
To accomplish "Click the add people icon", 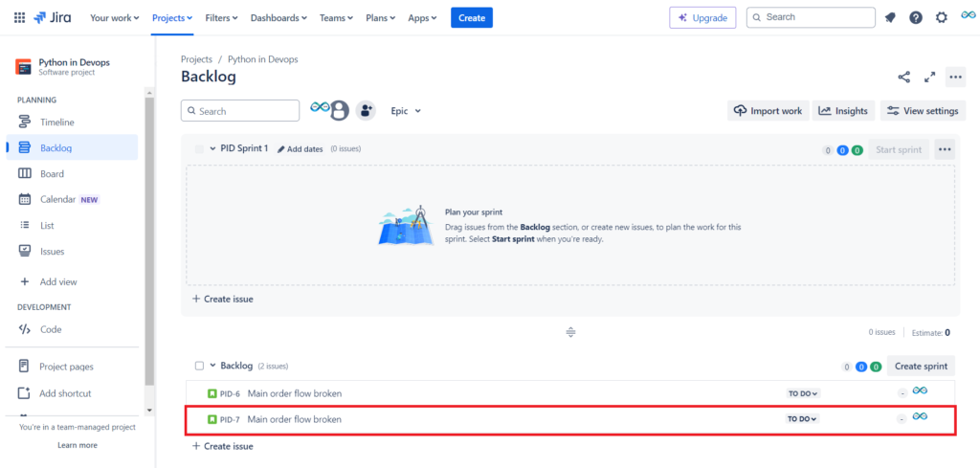I will point(366,111).
